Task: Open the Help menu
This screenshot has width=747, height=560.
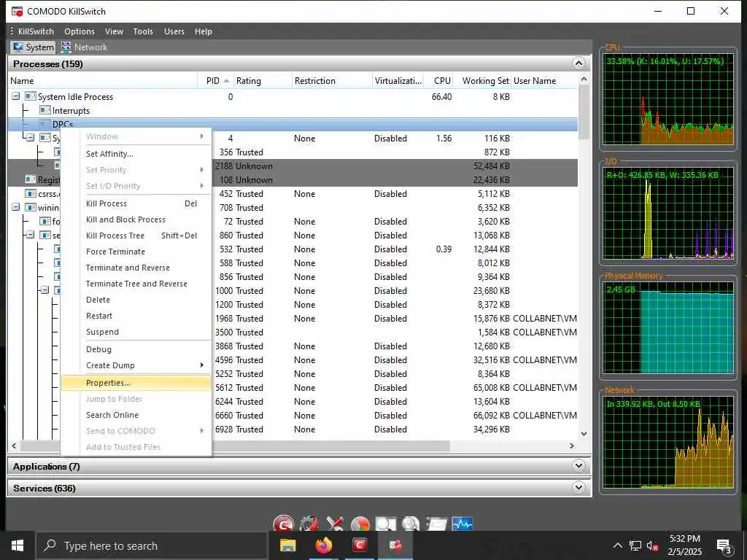Action: (203, 31)
